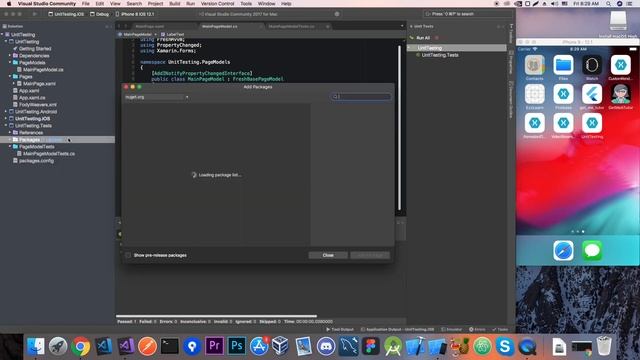The height and width of the screenshot is (360, 640).
Task: Open the nuget.org package source dropdown
Action: pos(157,97)
